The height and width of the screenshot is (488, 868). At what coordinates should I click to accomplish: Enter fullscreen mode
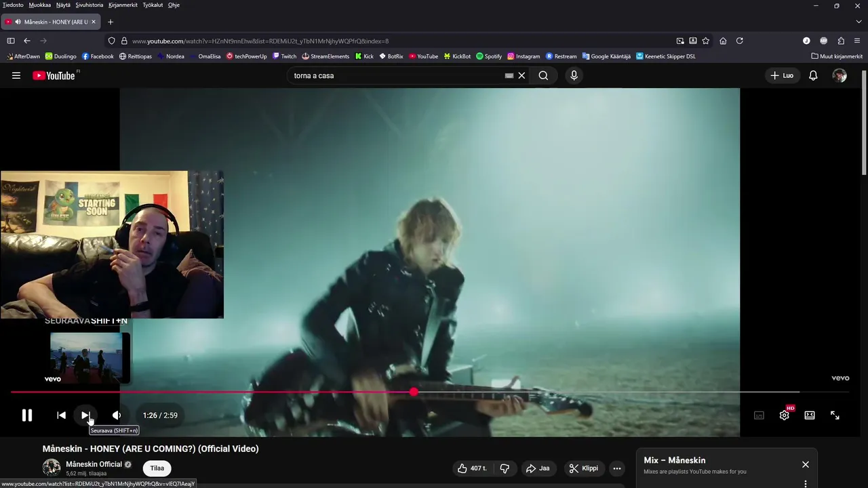[x=835, y=415]
